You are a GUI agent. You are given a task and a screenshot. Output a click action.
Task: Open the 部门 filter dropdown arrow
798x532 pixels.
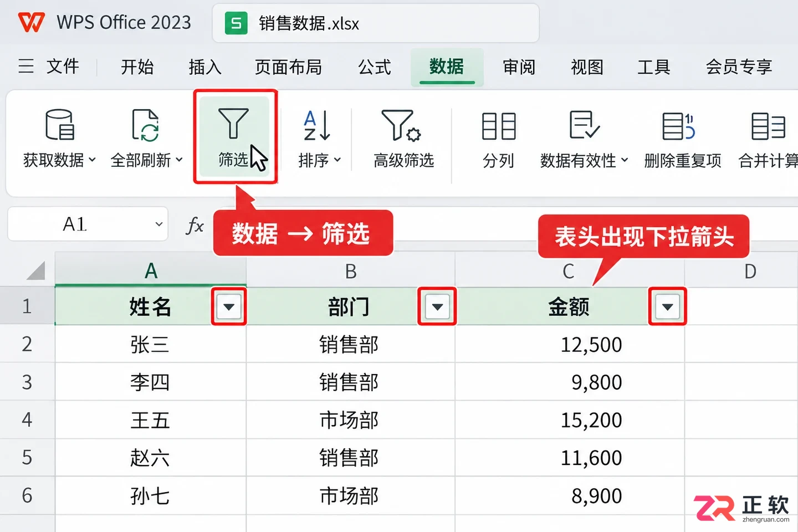tap(437, 306)
